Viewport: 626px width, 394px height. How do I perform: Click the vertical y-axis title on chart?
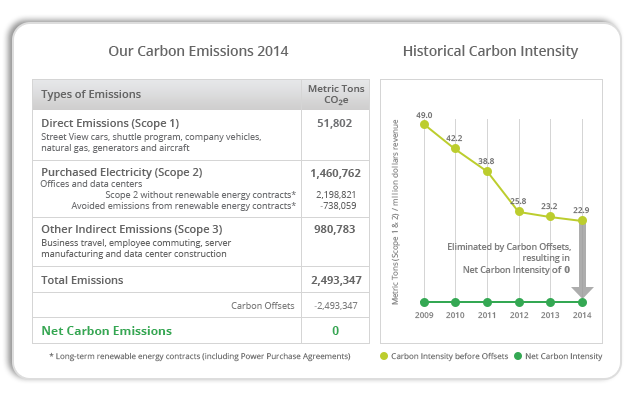click(395, 212)
